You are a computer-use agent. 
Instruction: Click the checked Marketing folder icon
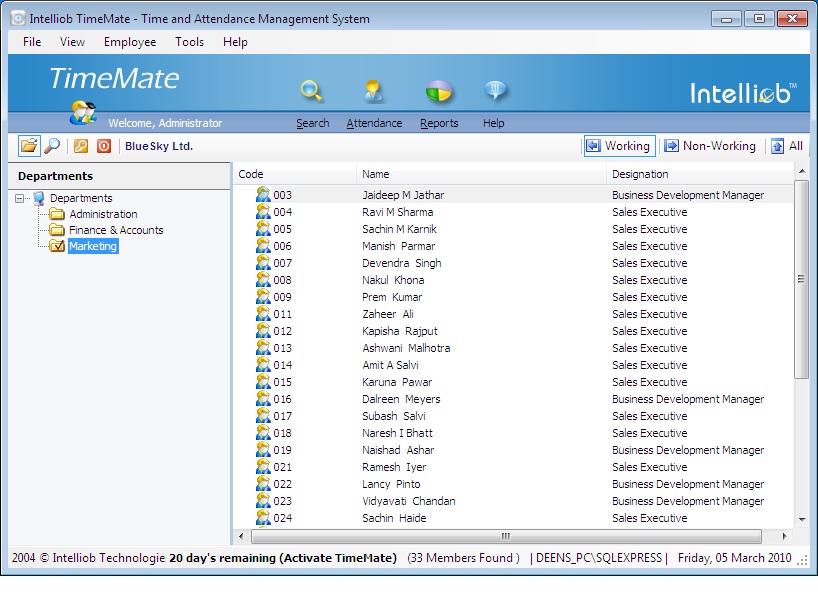[57, 246]
